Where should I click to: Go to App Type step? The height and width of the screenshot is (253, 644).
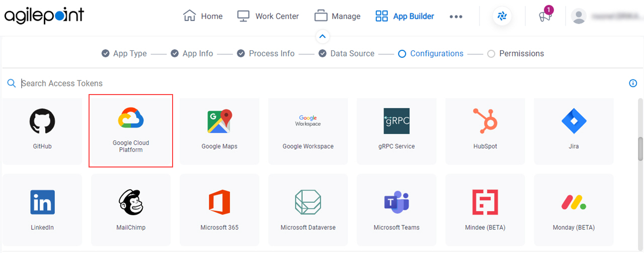[x=124, y=53]
